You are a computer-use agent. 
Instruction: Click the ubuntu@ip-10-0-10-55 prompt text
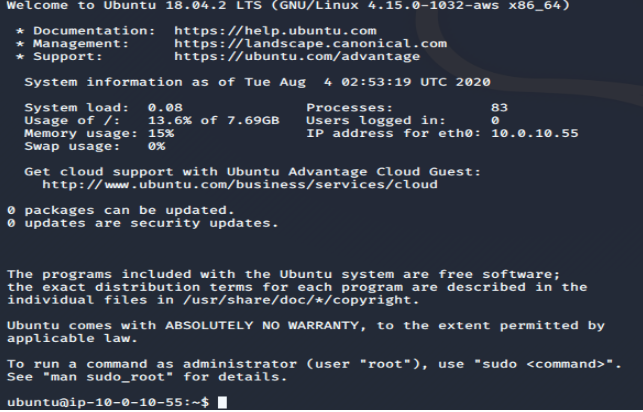coord(103,403)
